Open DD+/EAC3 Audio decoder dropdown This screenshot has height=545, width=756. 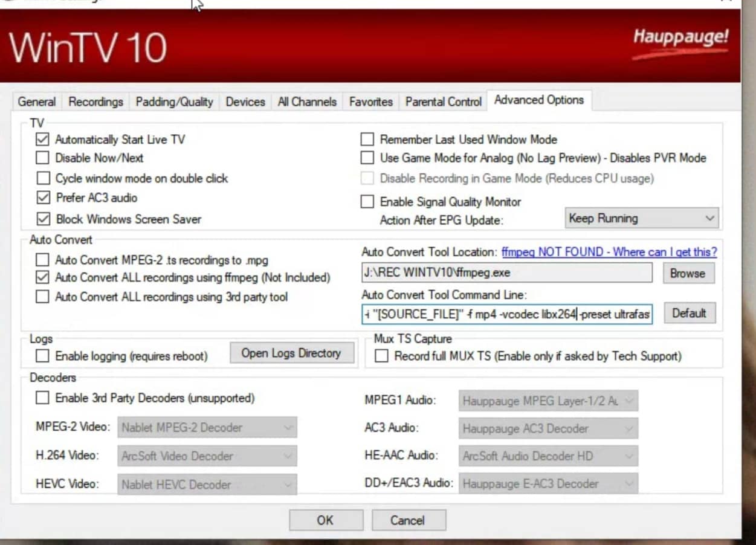click(x=548, y=483)
